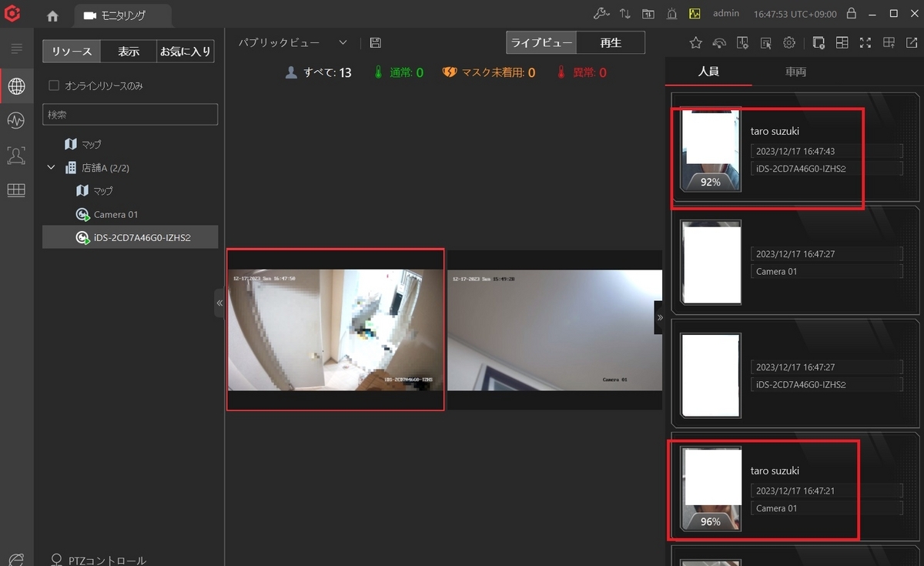Select the 表示 tab
This screenshot has width=924, height=566.
(129, 52)
